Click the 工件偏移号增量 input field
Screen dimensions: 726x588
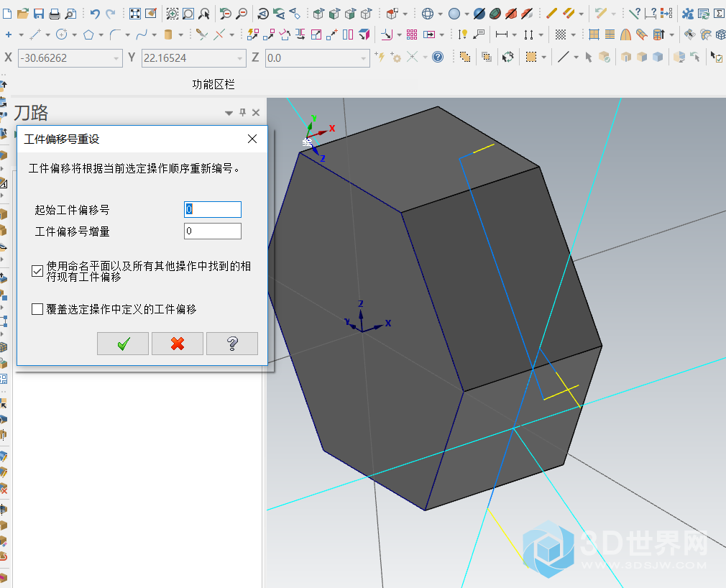[x=213, y=231]
